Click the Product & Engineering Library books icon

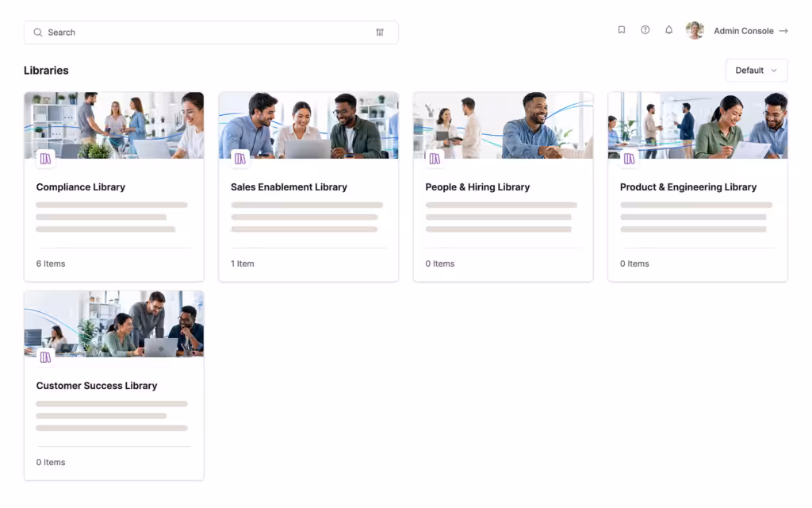point(629,159)
